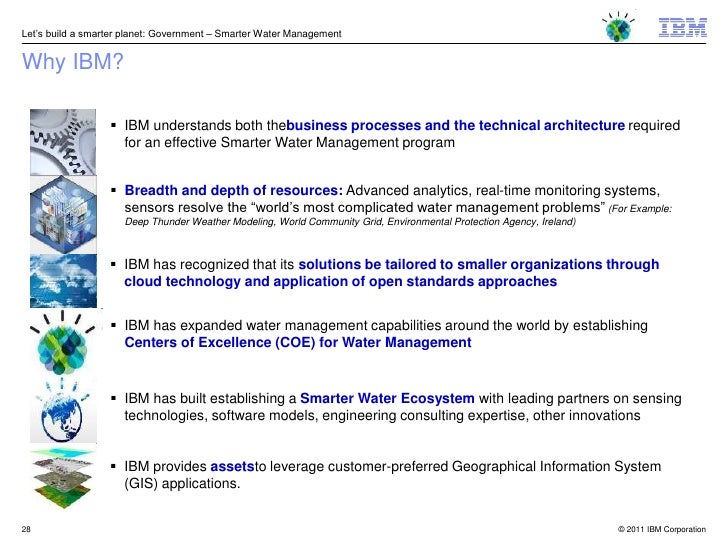Select the data cube image beside resources bullet
728x546 pixels.
click(x=63, y=214)
